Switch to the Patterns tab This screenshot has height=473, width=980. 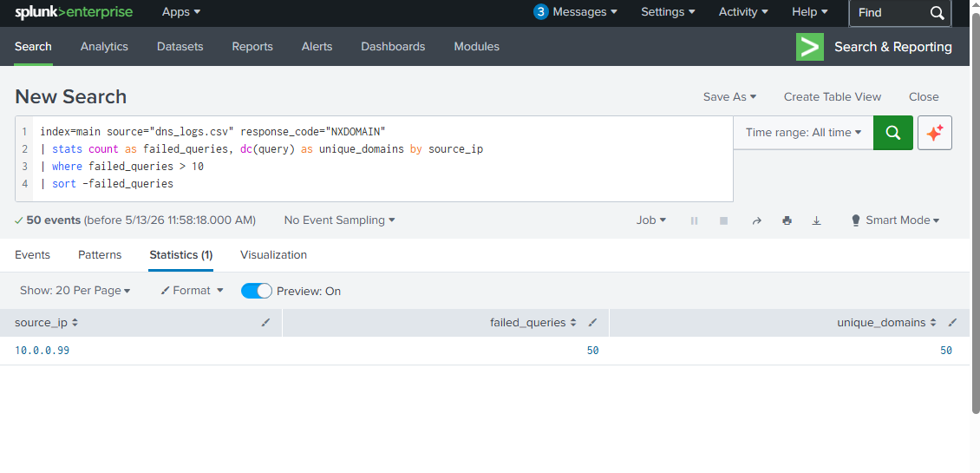pos(100,255)
